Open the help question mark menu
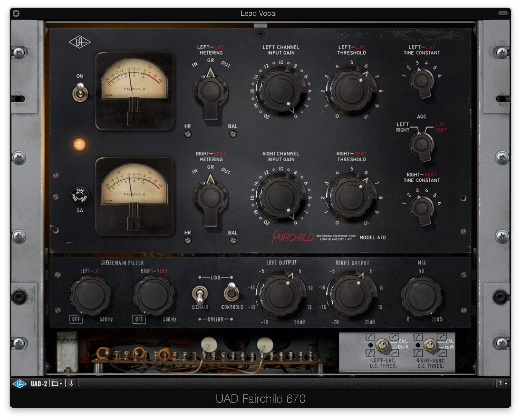521x420 pixels. pyautogui.click(x=502, y=384)
